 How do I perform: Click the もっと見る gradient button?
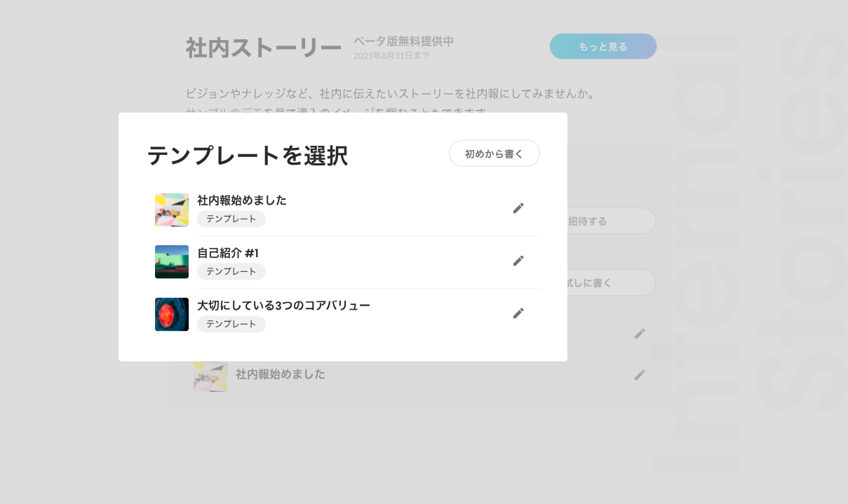[603, 46]
